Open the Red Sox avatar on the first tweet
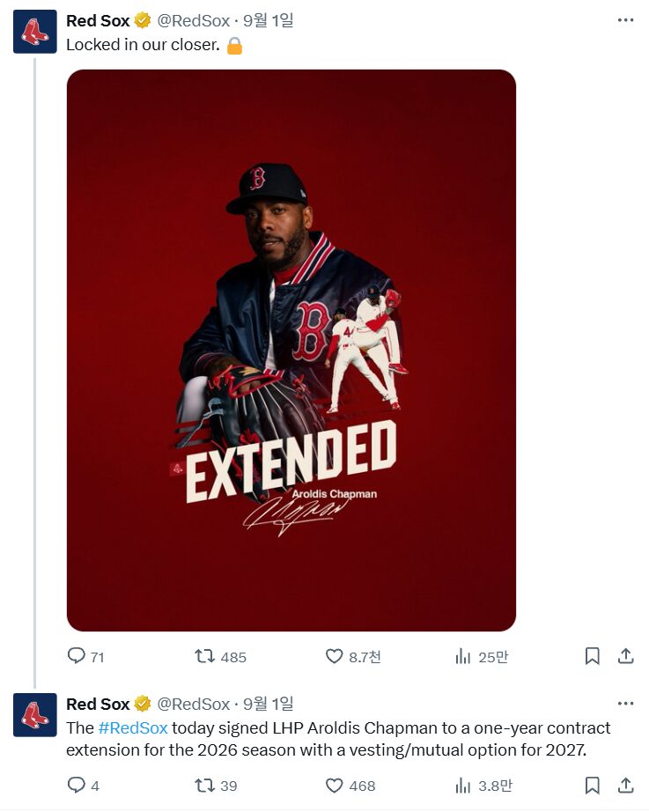Image resolution: width=649 pixels, height=812 pixels. (35, 32)
